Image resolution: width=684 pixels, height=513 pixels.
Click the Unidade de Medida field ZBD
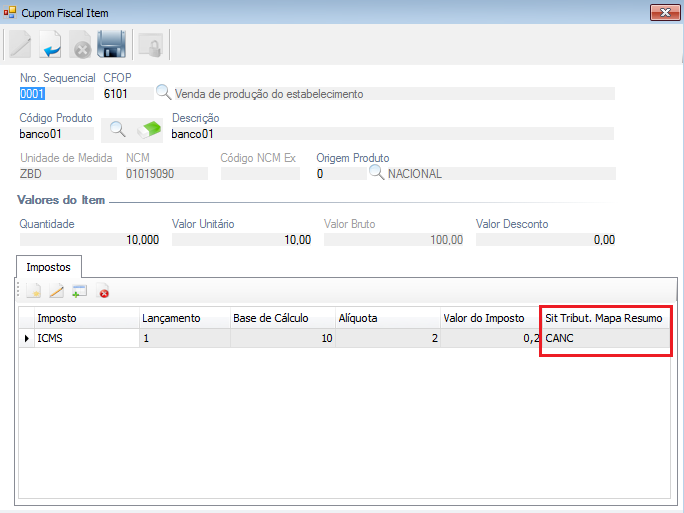point(68,174)
